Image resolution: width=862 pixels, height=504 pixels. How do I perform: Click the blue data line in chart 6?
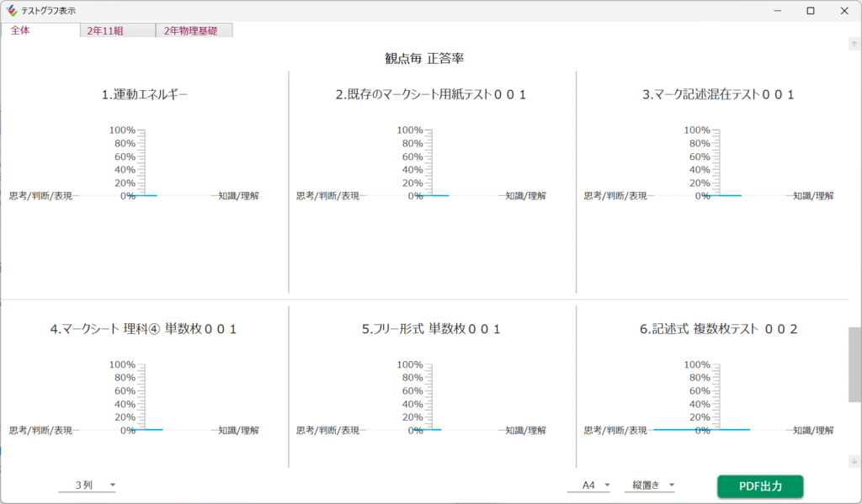coord(701,430)
